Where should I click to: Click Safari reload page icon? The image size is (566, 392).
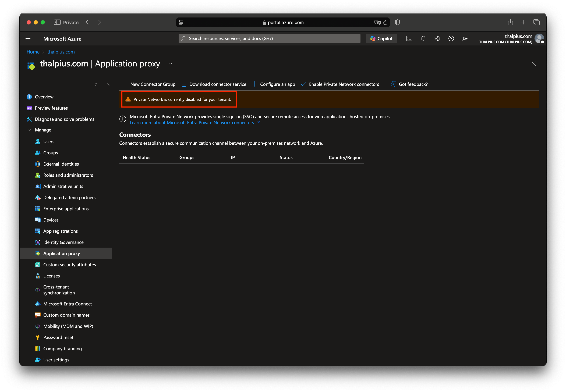point(385,23)
